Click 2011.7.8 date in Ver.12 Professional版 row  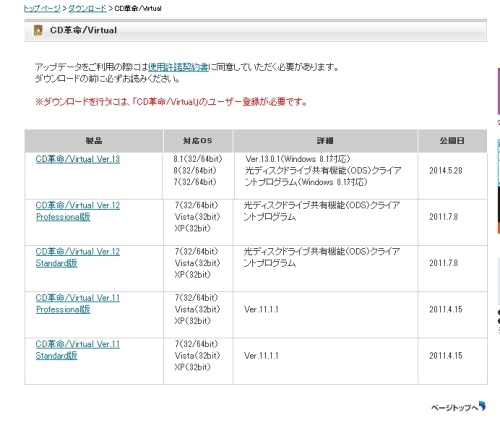point(444,217)
